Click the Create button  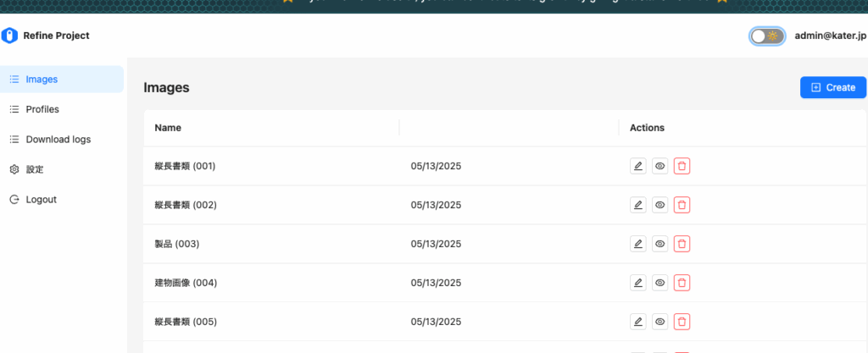[833, 87]
